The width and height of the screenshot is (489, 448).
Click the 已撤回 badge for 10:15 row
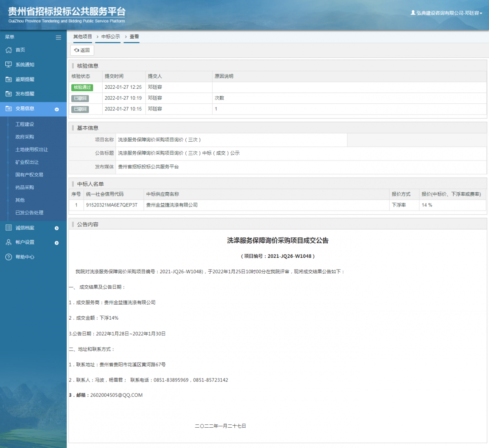pyautogui.click(x=80, y=109)
